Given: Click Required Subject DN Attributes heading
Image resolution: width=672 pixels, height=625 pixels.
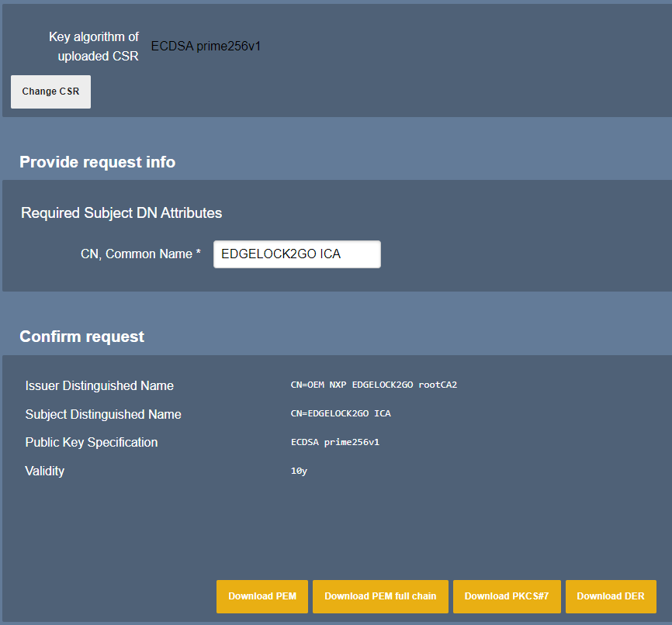Looking at the screenshot, I should pyautogui.click(x=121, y=213).
